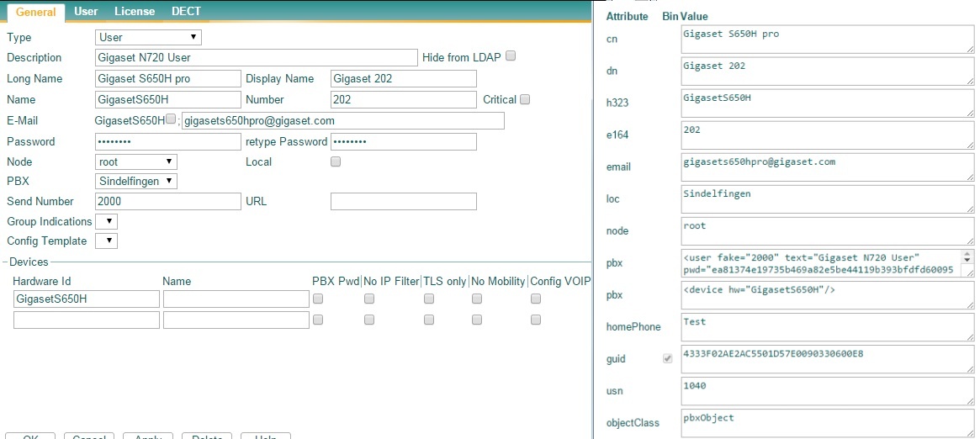The height and width of the screenshot is (439, 980).
Task: Click the Value column header
Action: pyautogui.click(x=694, y=16)
